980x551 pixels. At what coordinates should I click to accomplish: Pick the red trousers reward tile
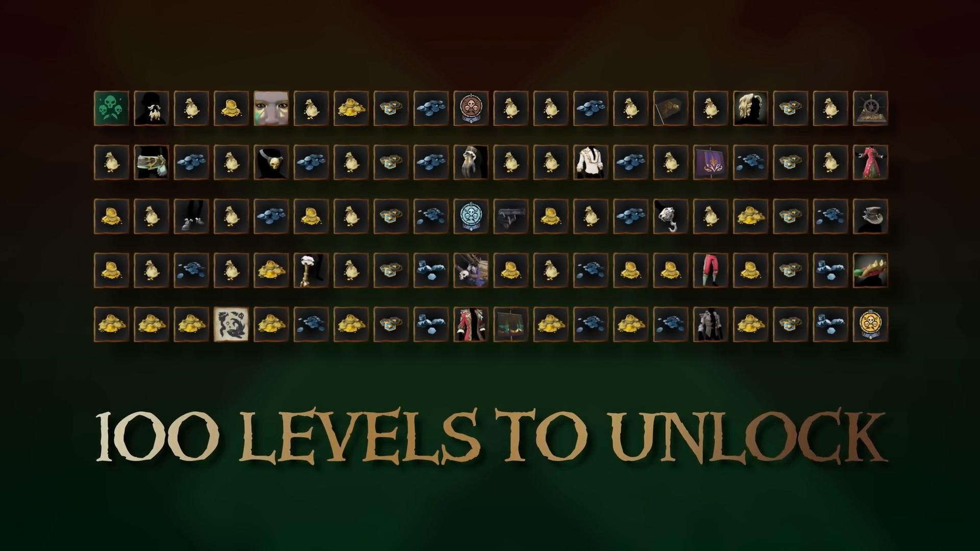(x=710, y=270)
